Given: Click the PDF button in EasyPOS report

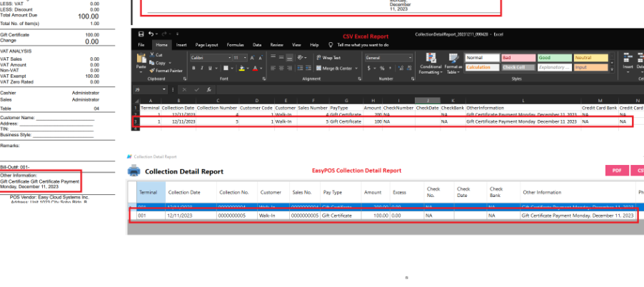Looking at the screenshot, I should coord(617,171).
